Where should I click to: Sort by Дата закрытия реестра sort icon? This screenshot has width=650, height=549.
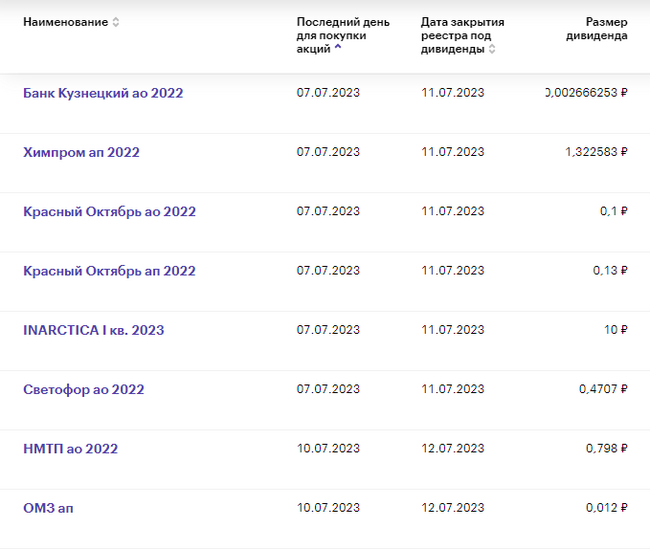[492, 49]
